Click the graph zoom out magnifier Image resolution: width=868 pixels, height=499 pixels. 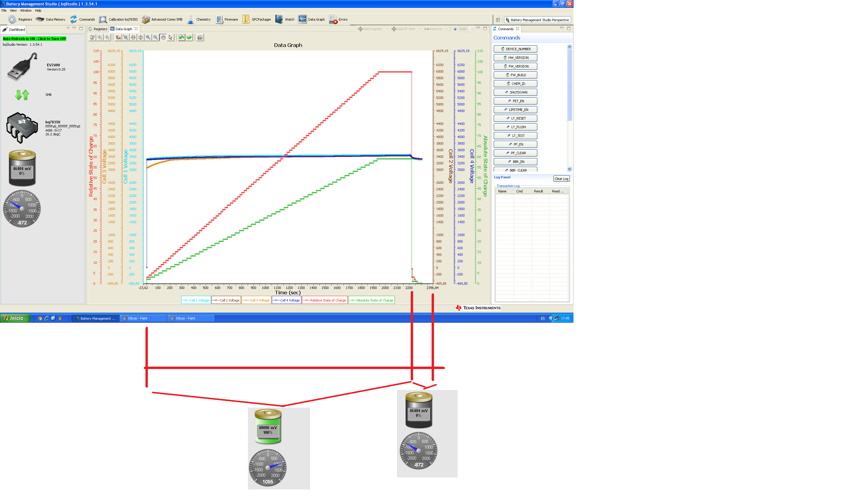156,37
